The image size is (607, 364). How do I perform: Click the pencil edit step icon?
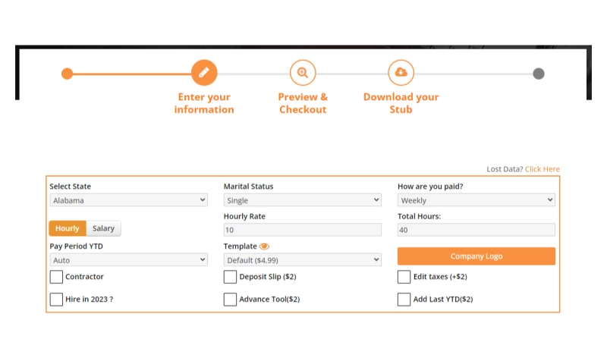(x=203, y=73)
